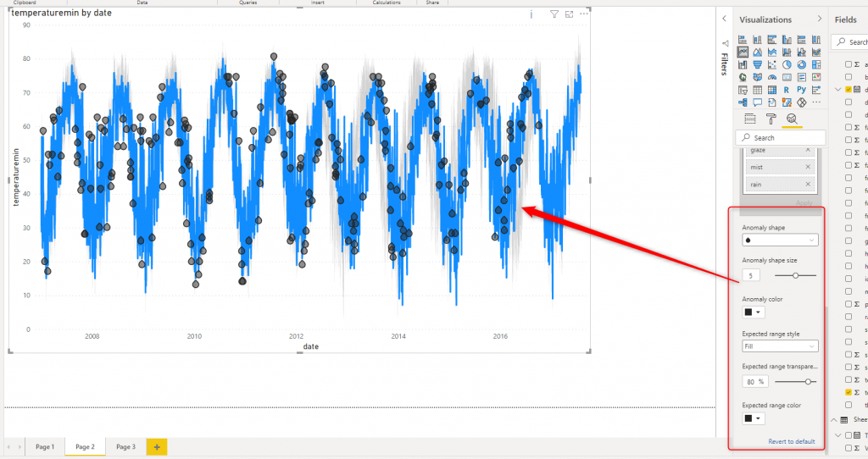Open the Anomaly color picker
Image resolution: width=868 pixels, height=459 pixels.
tap(753, 312)
